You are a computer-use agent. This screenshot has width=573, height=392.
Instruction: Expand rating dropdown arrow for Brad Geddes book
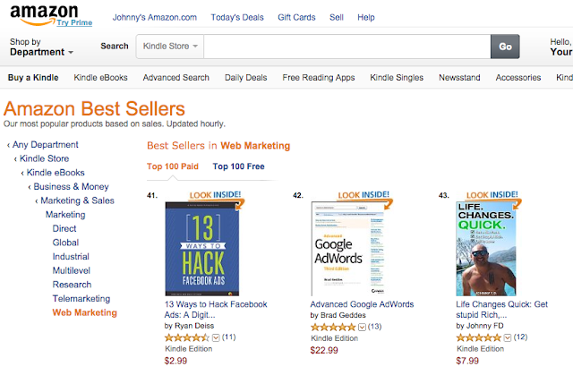coord(362,327)
